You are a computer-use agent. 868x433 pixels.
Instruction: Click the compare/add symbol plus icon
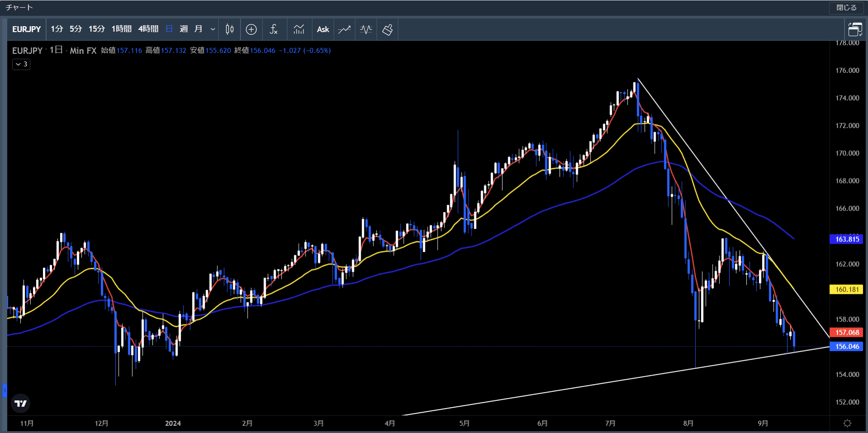click(251, 29)
